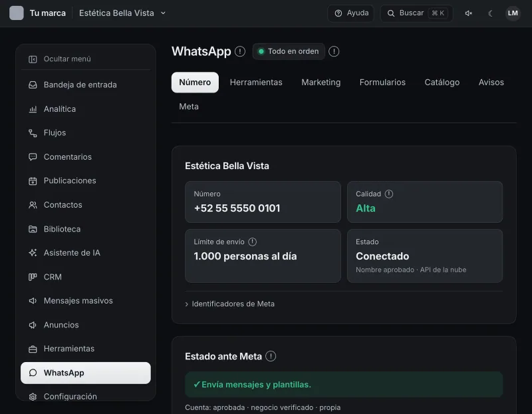Viewport: 532px width, 414px height.
Task: Collapse sidebar with Ocultar menú
Action: click(x=86, y=59)
